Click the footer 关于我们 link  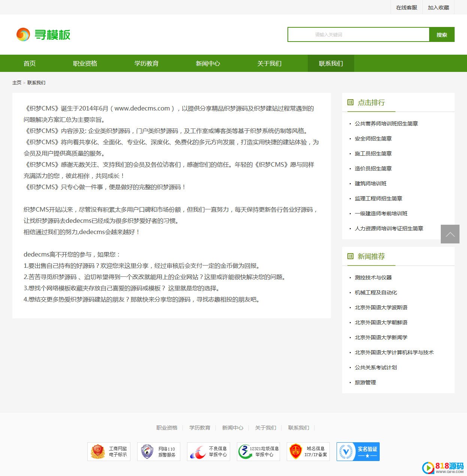[x=266, y=428]
